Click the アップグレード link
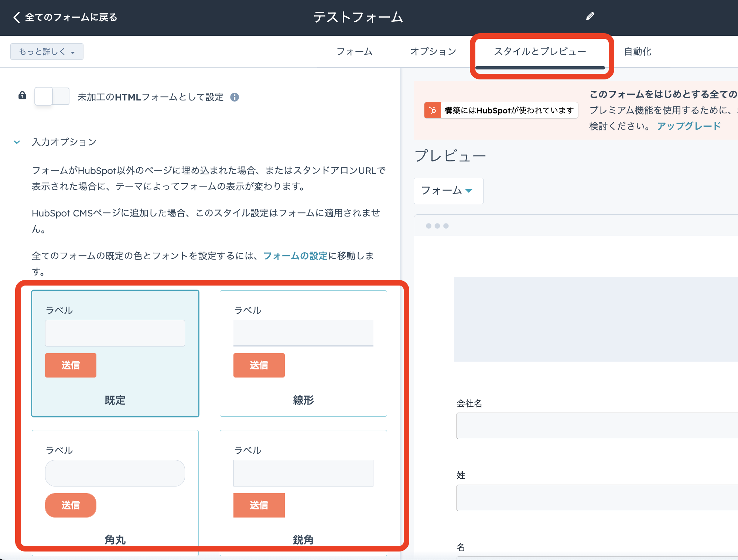Image resolution: width=738 pixels, height=560 pixels. 689,126
